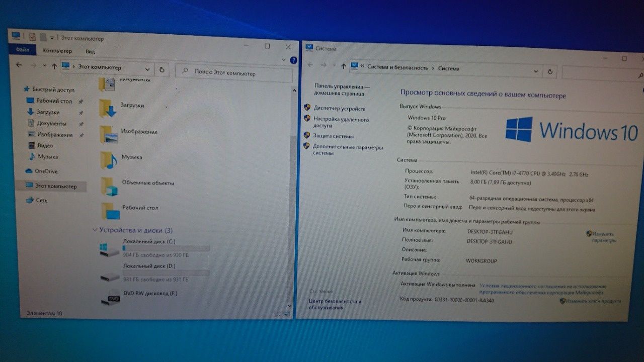This screenshot has height=362, width=644.
Task: Go forward in the Система window
Action: [x=325, y=65]
